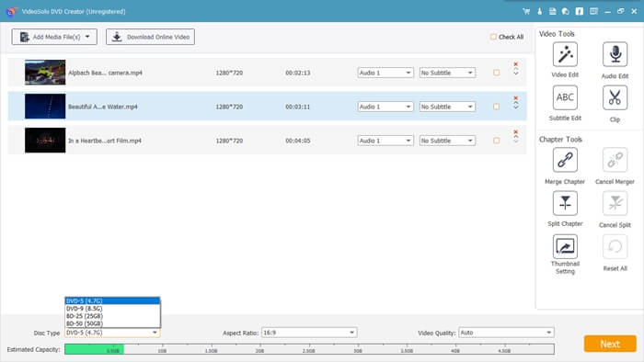
Task: Open the Video Quality Auto dropdown
Action: 506,333
